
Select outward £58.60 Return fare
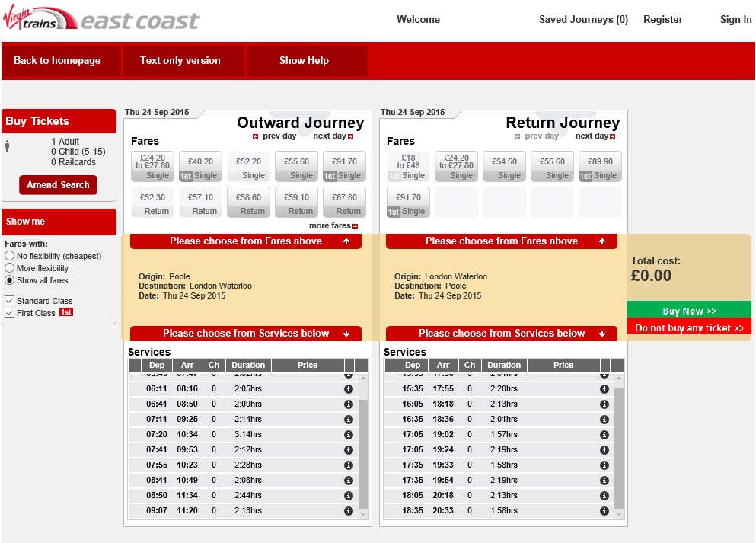[x=248, y=202]
